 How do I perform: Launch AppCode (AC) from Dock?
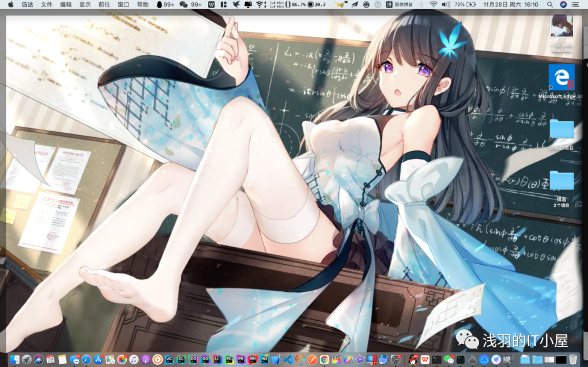click(x=169, y=359)
